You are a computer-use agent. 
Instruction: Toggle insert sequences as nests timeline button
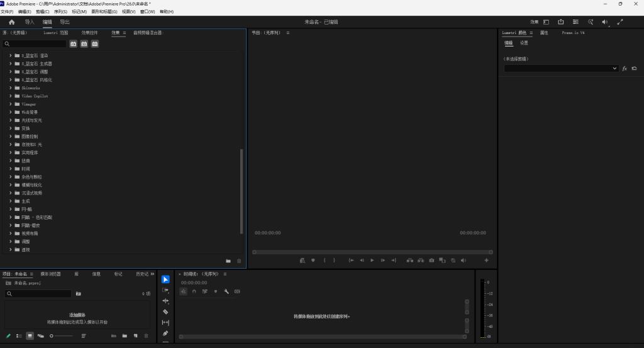pyautogui.click(x=183, y=291)
